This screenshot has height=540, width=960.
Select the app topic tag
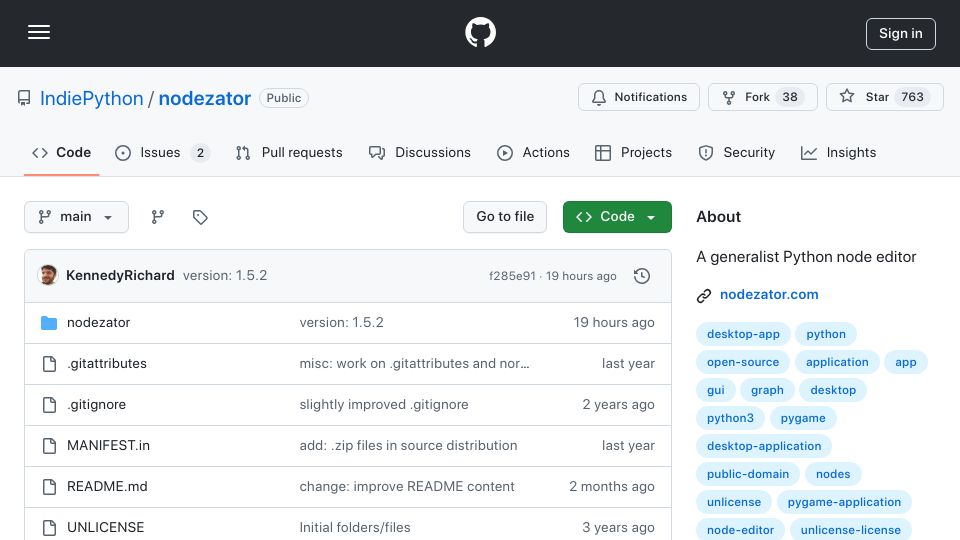point(906,362)
